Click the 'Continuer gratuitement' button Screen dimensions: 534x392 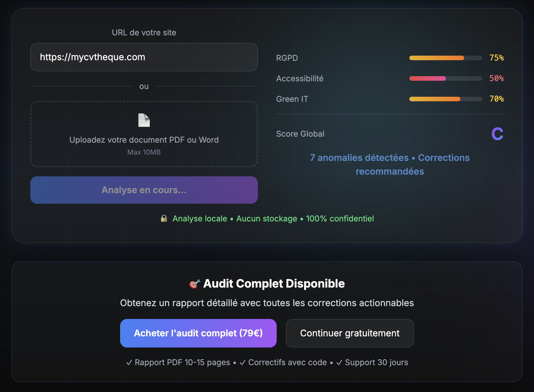pos(350,333)
